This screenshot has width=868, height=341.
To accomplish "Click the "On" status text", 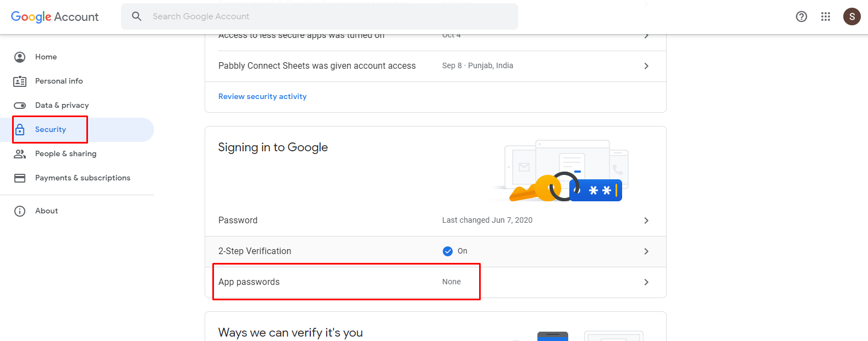I will tap(463, 251).
